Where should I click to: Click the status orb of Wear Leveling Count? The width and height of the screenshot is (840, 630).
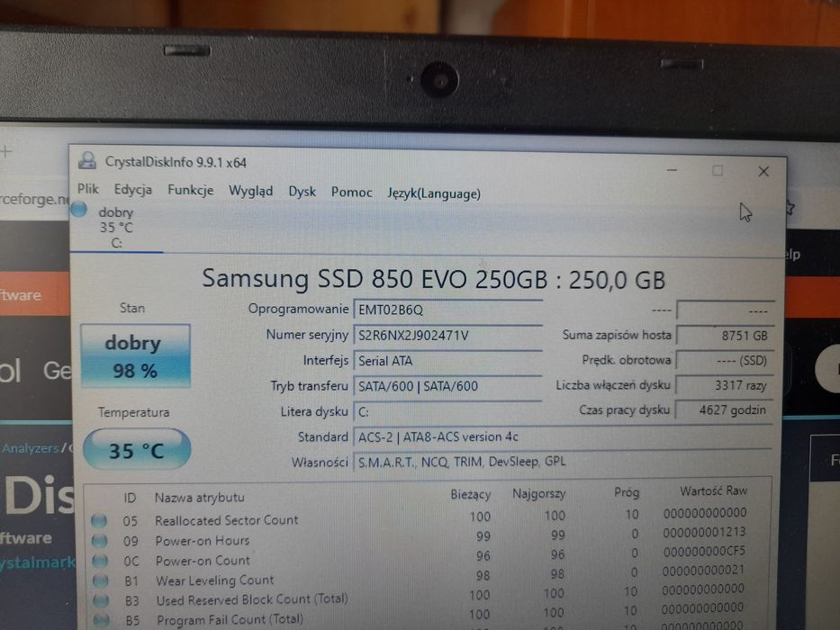click(x=101, y=580)
